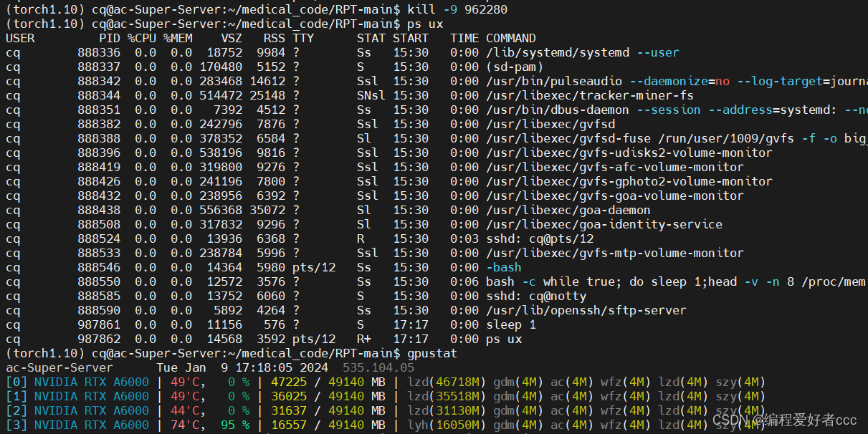Click the COMMAND column header

point(510,38)
